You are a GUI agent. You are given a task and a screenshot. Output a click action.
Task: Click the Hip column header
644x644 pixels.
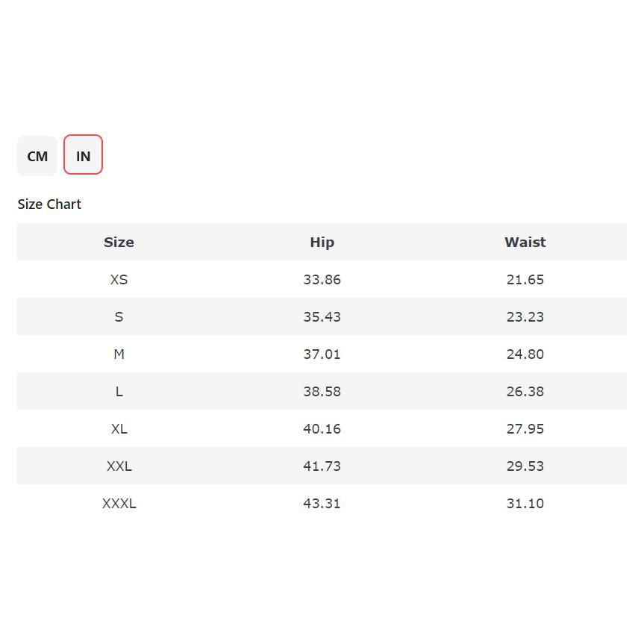point(322,242)
